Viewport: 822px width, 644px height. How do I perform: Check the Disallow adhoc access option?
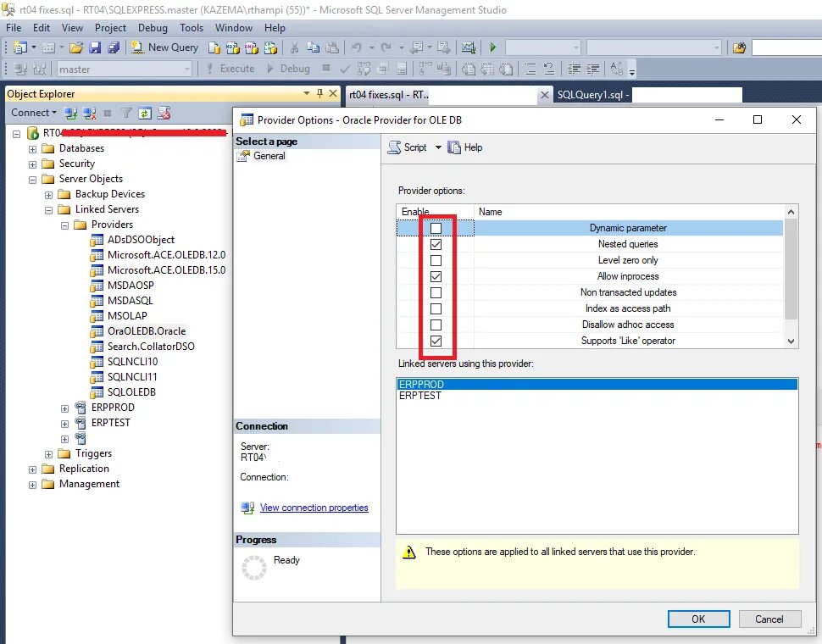[x=436, y=325]
